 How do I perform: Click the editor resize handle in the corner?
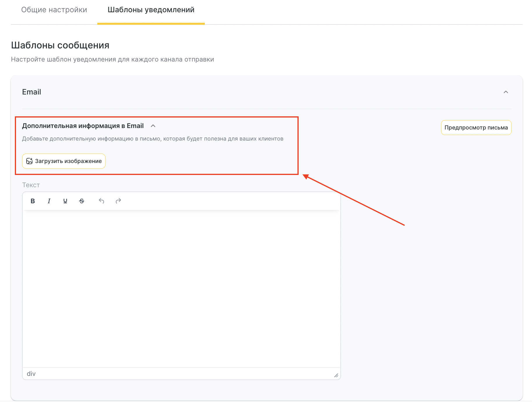336,375
